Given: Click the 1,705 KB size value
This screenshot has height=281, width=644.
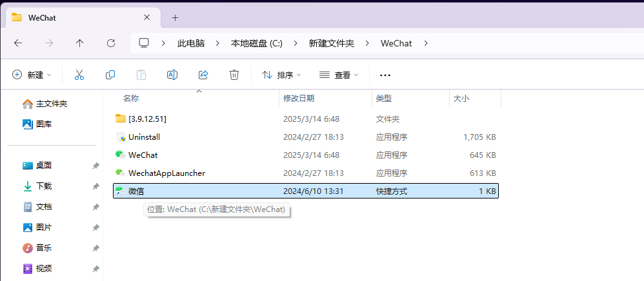Looking at the screenshot, I should pyautogui.click(x=479, y=137).
